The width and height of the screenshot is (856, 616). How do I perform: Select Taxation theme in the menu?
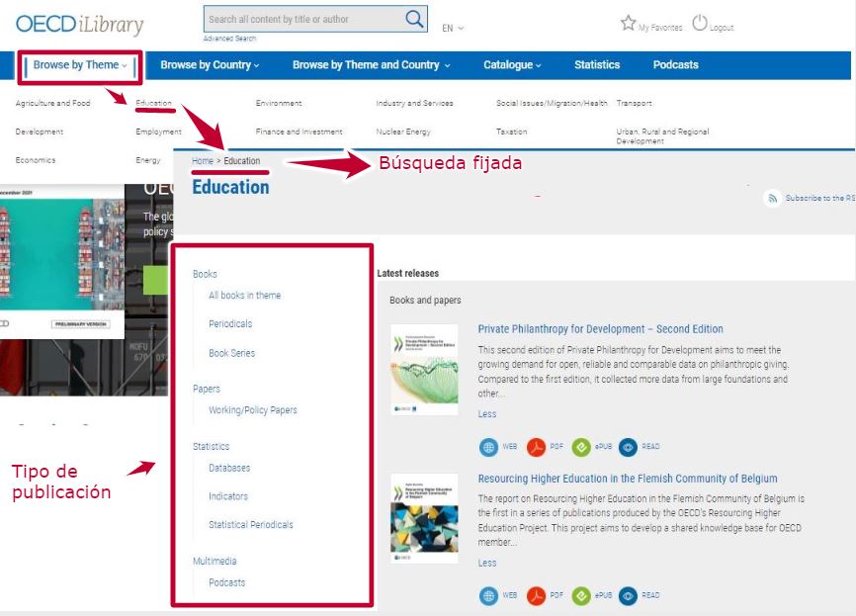[x=512, y=132]
